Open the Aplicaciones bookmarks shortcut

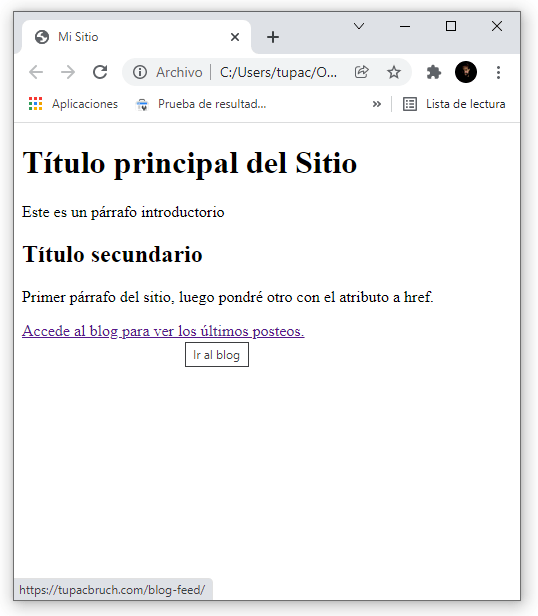pyautogui.click(x=73, y=104)
